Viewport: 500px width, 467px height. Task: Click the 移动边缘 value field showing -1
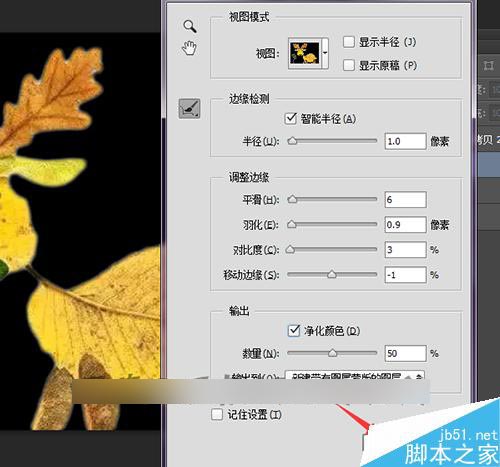405,275
